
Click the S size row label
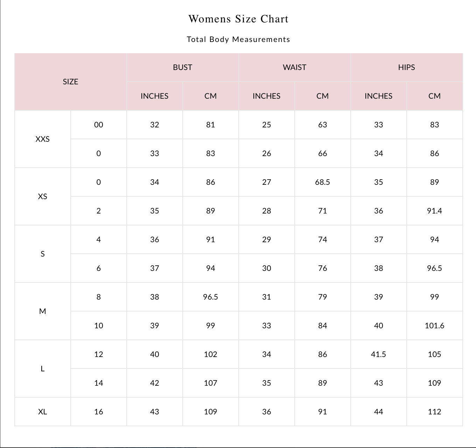pos(42,254)
